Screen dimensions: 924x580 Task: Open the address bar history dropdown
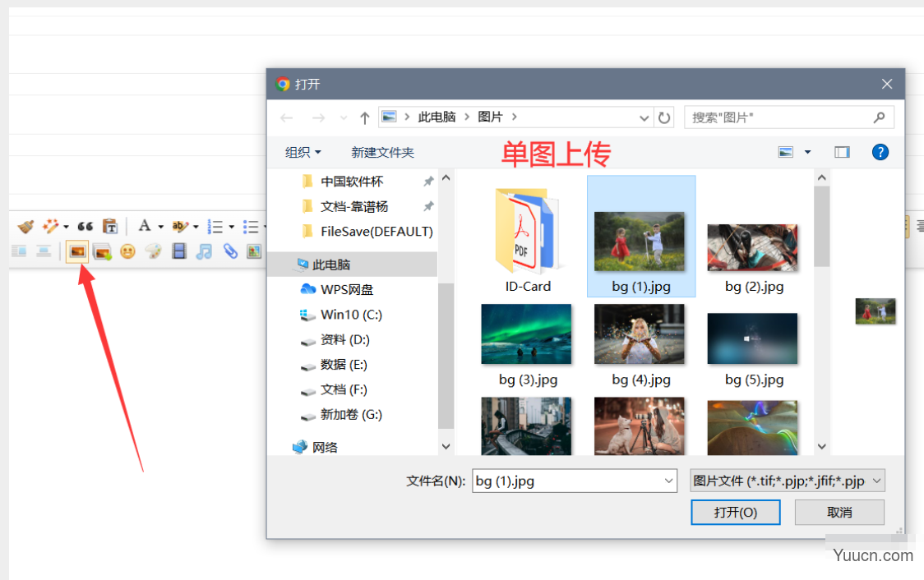(644, 117)
